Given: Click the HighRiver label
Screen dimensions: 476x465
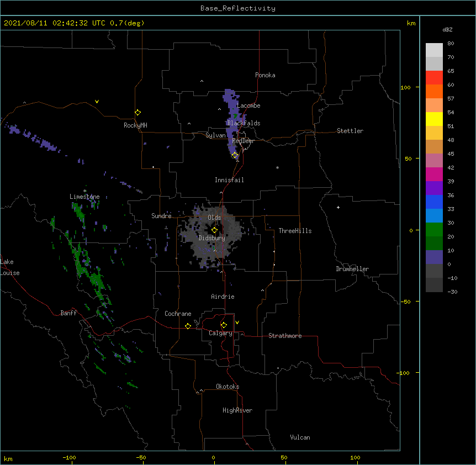Looking at the screenshot, I should point(237,410).
